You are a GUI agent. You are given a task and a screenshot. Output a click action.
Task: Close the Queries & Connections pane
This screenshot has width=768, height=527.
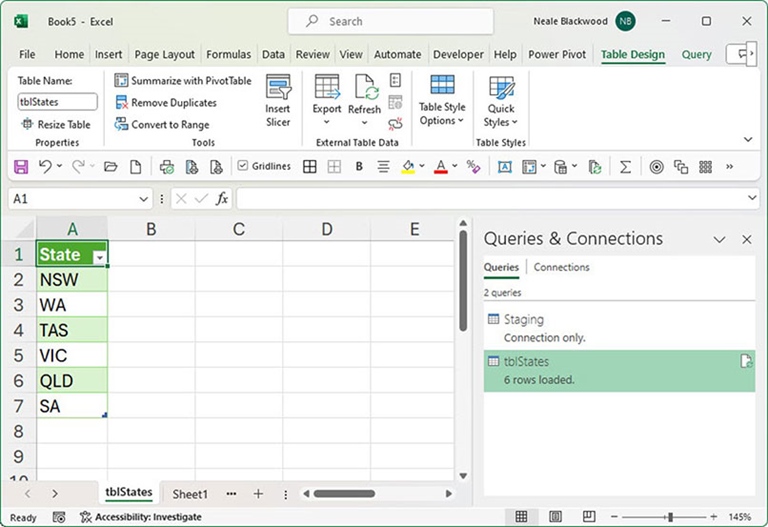coord(746,240)
